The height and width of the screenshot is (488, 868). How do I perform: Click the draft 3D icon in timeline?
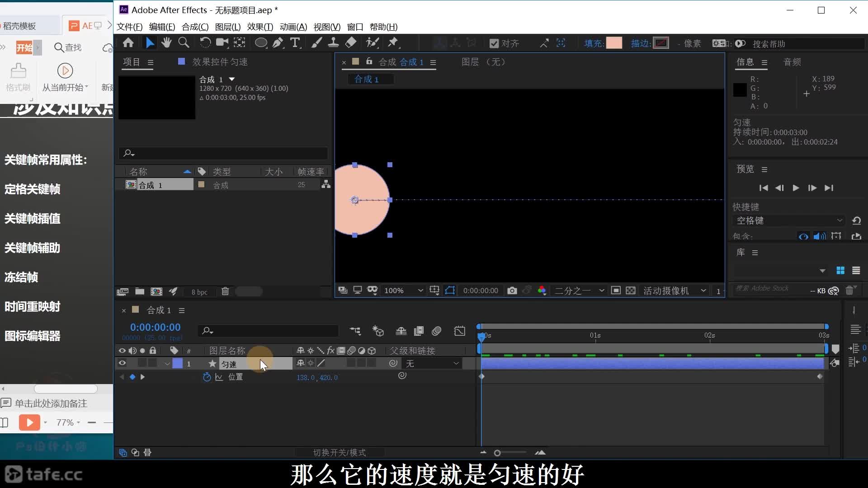pos(378,331)
